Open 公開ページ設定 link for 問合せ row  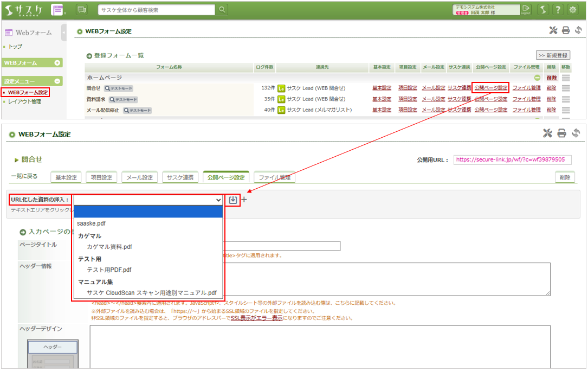[x=490, y=87]
